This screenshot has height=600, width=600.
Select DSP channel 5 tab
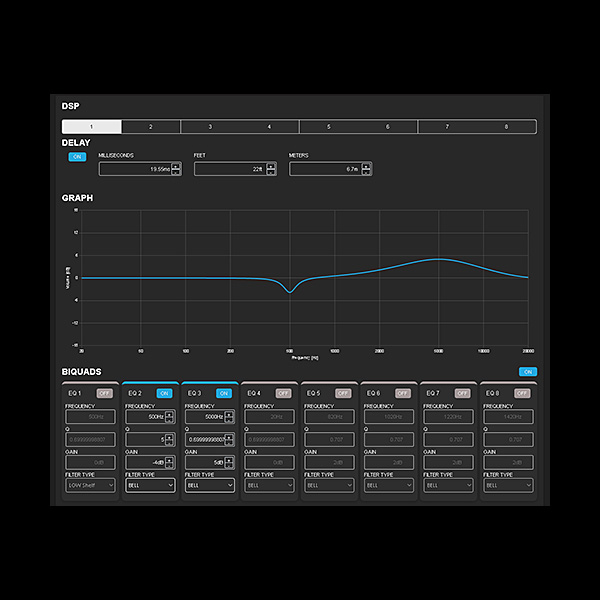pos(329,127)
